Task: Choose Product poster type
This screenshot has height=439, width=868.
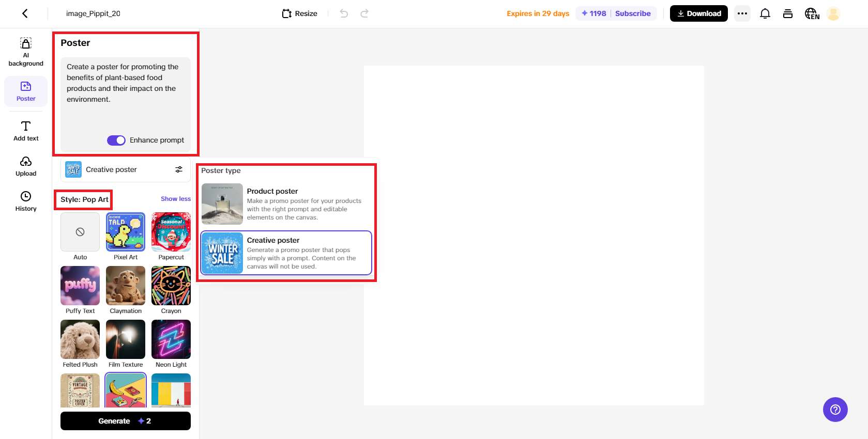Action: click(x=286, y=204)
